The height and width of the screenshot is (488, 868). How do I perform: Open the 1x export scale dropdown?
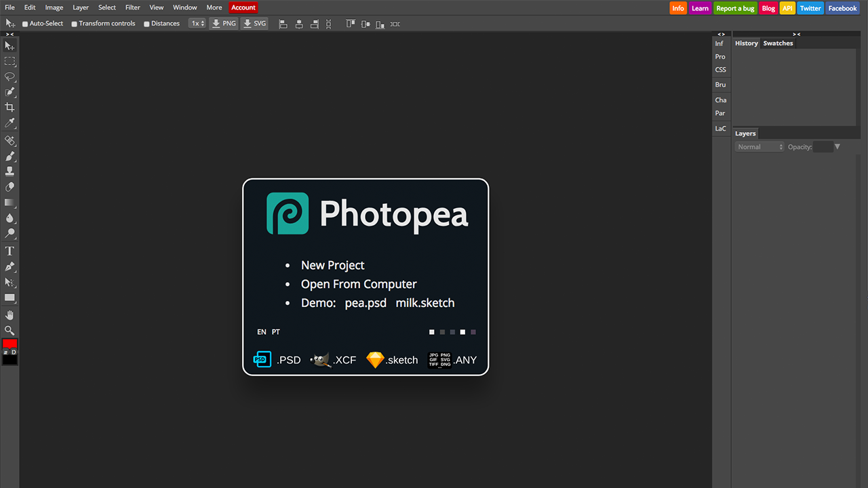[x=197, y=24]
